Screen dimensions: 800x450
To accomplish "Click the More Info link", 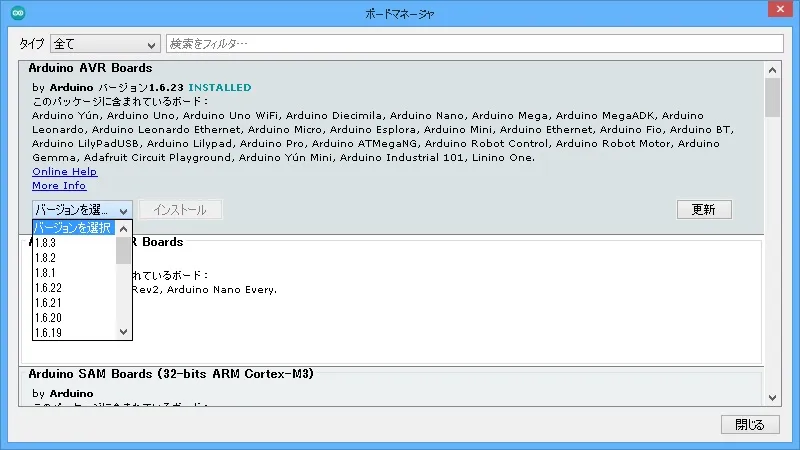I will point(59,186).
